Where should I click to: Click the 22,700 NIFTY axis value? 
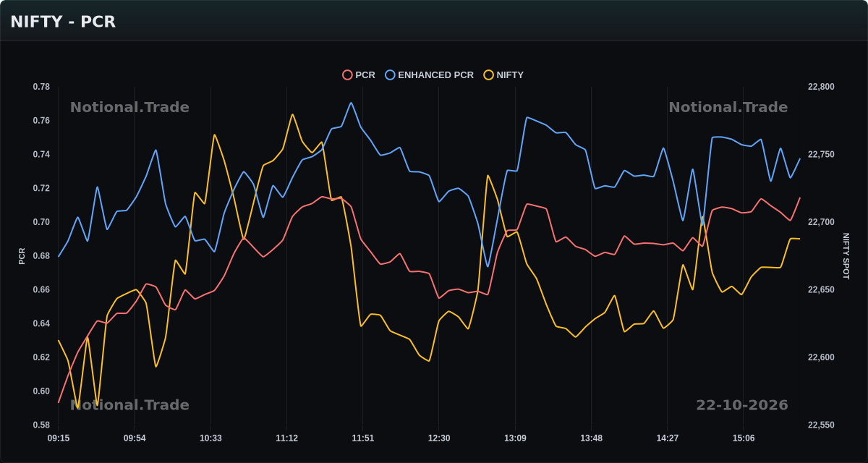[821, 222]
